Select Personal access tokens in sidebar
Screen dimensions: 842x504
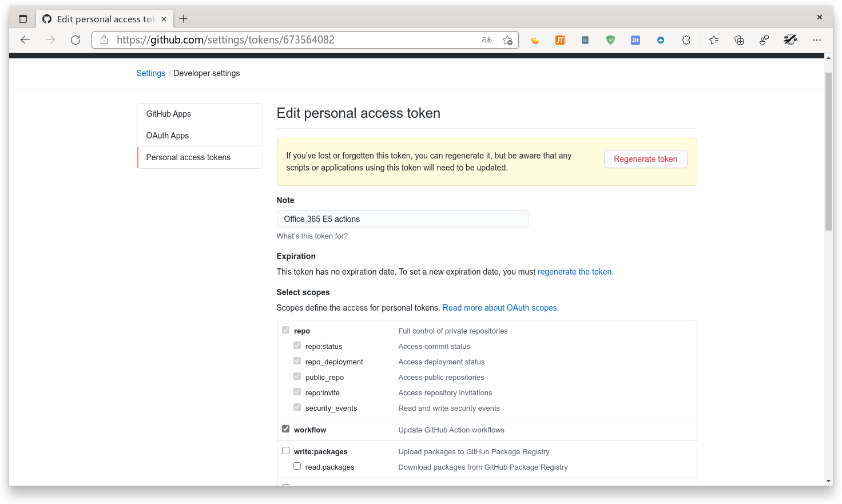click(x=188, y=157)
